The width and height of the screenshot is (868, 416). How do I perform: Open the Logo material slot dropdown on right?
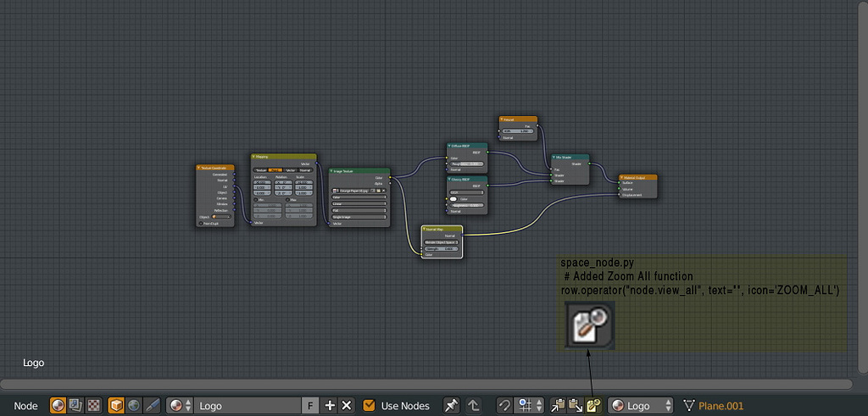[641, 406]
